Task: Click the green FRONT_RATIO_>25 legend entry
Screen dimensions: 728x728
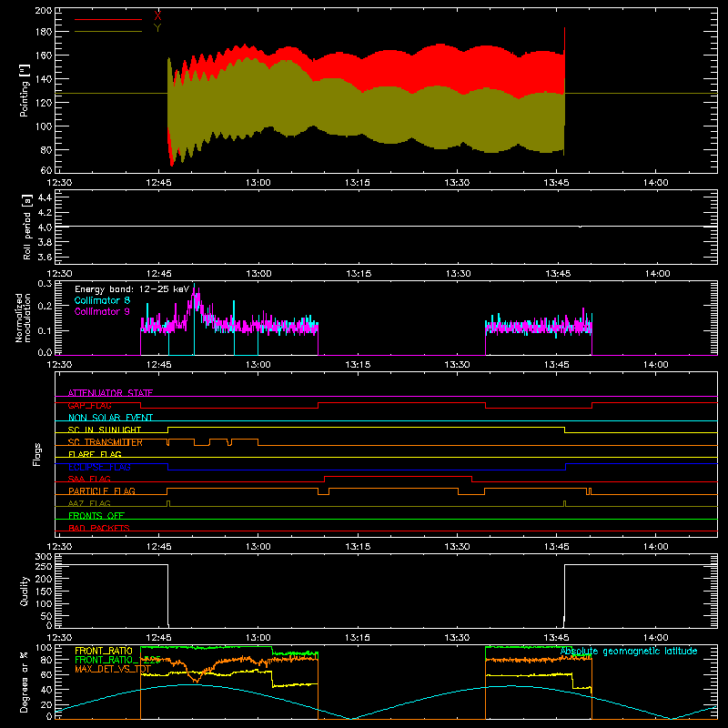Action: pyautogui.click(x=117, y=660)
